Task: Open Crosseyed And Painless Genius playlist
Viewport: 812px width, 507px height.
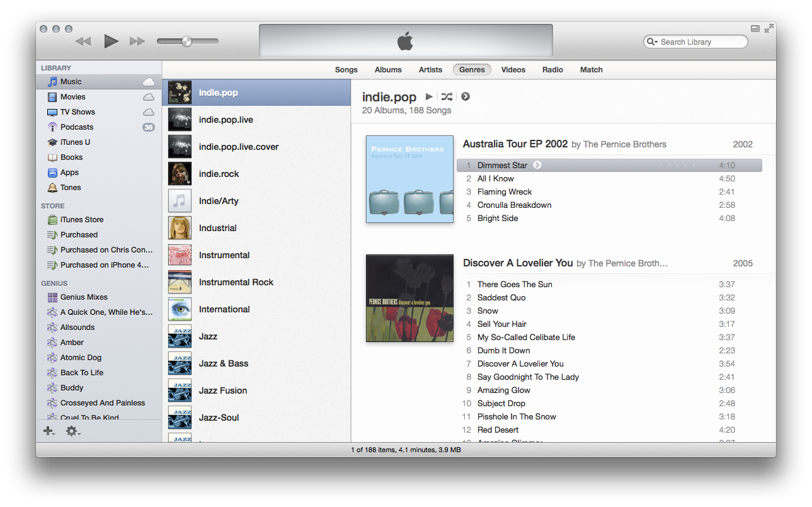Action: click(x=99, y=403)
